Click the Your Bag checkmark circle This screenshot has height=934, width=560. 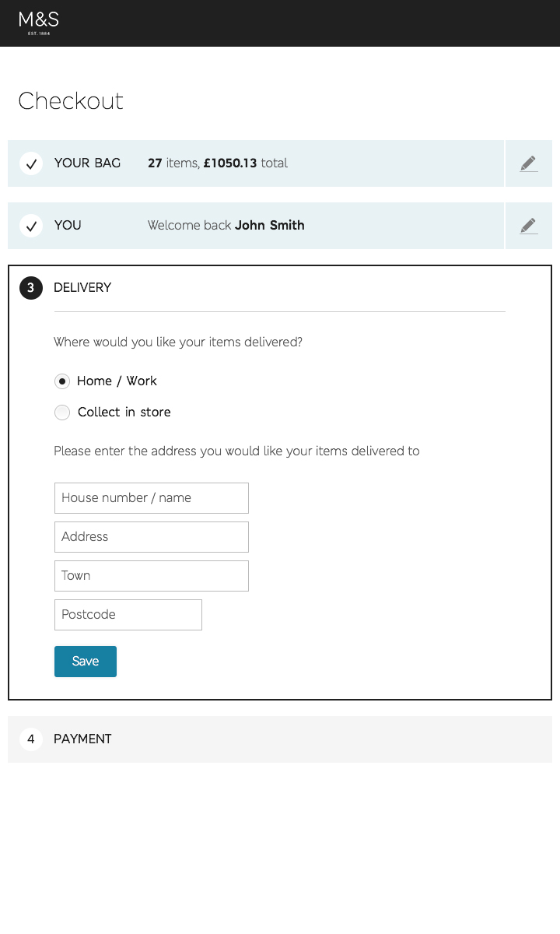31,163
